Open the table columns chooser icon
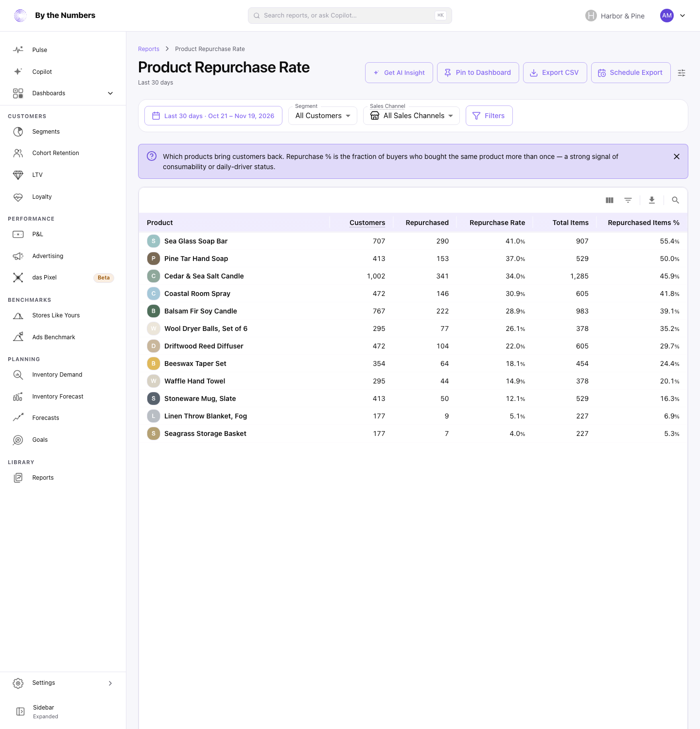700x729 pixels. click(x=610, y=200)
